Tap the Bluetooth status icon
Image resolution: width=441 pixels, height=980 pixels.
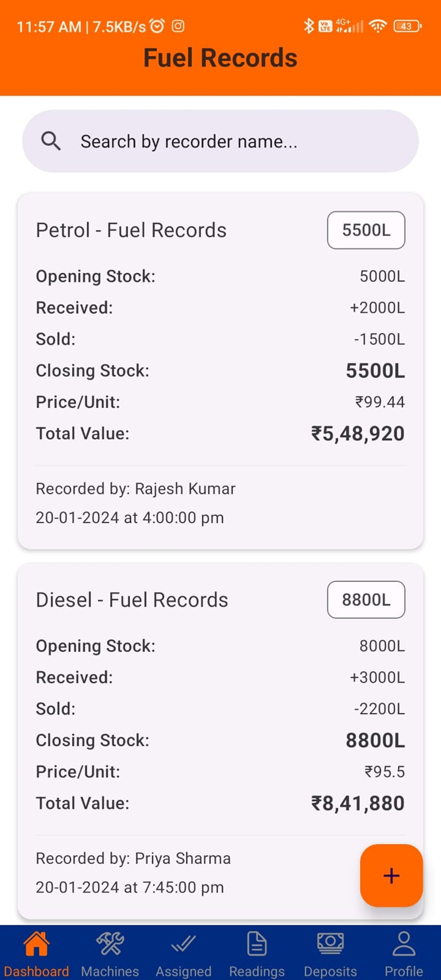308,26
